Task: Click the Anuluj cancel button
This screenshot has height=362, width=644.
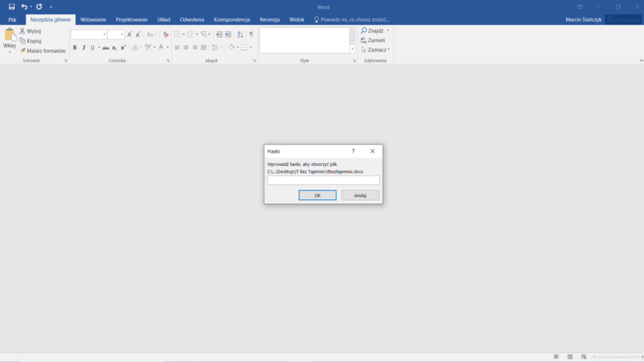Action: pos(360,195)
